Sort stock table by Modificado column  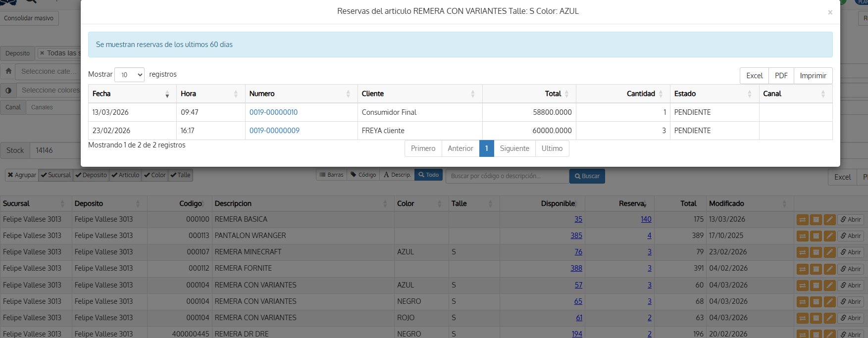tap(750, 203)
